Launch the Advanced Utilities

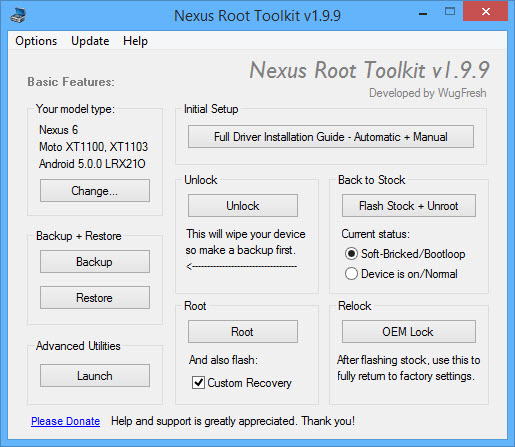point(95,376)
